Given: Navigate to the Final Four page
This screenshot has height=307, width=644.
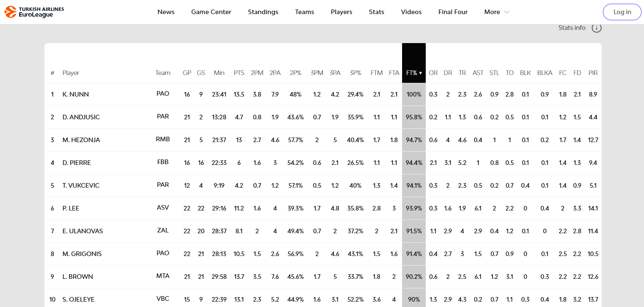Looking at the screenshot, I should [453, 12].
